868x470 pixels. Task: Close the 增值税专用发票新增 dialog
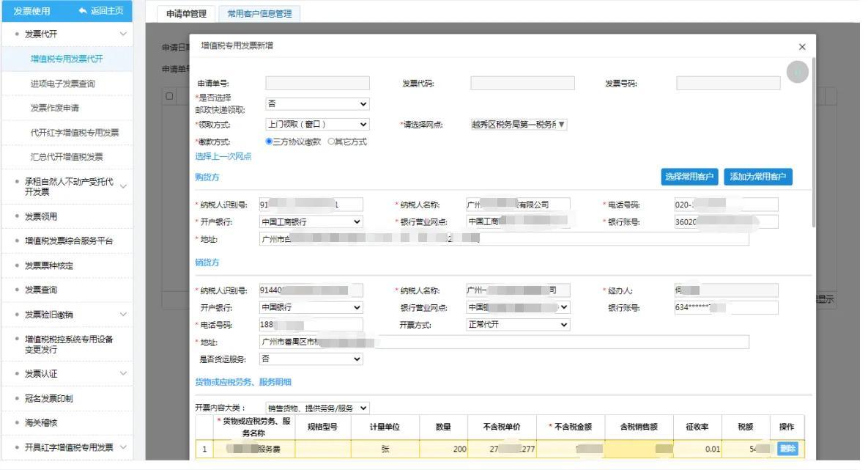801,47
